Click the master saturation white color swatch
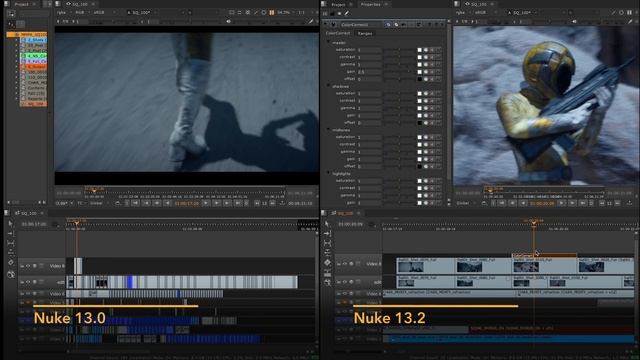Image resolution: width=640 pixels, height=360 pixels. pos(419,50)
